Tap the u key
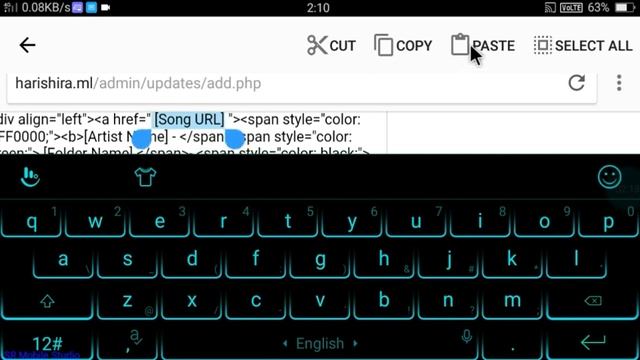This screenshot has height=360, width=640. coord(416,221)
